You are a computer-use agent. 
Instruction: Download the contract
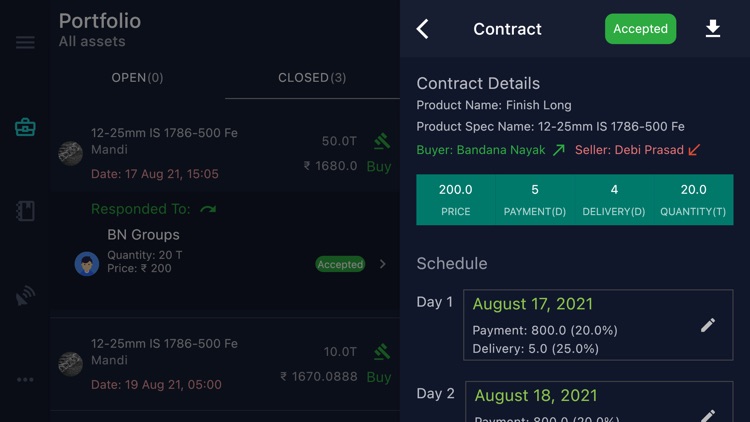coord(713,29)
